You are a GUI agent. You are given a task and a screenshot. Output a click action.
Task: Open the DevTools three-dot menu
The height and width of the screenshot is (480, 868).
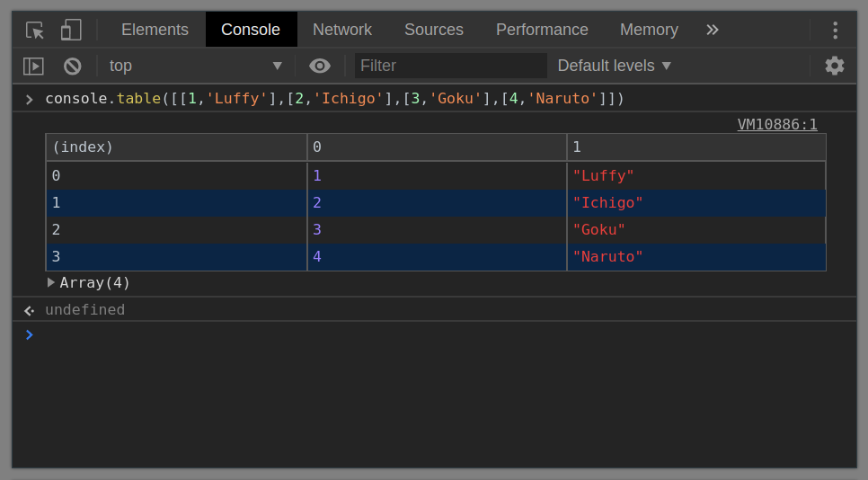836,30
